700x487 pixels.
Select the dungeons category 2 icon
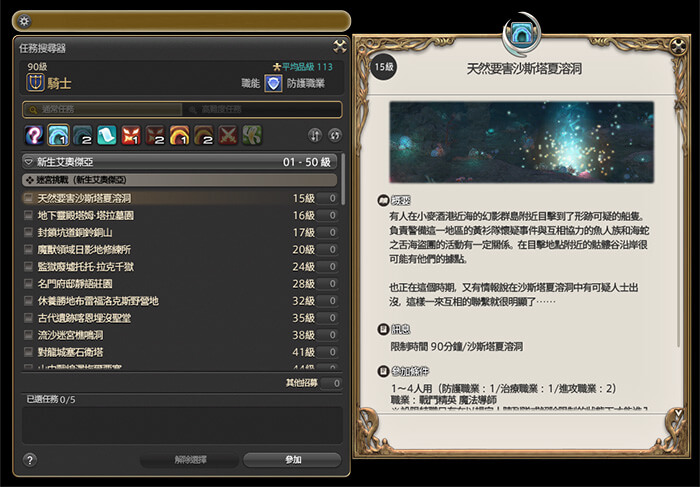(x=83, y=135)
